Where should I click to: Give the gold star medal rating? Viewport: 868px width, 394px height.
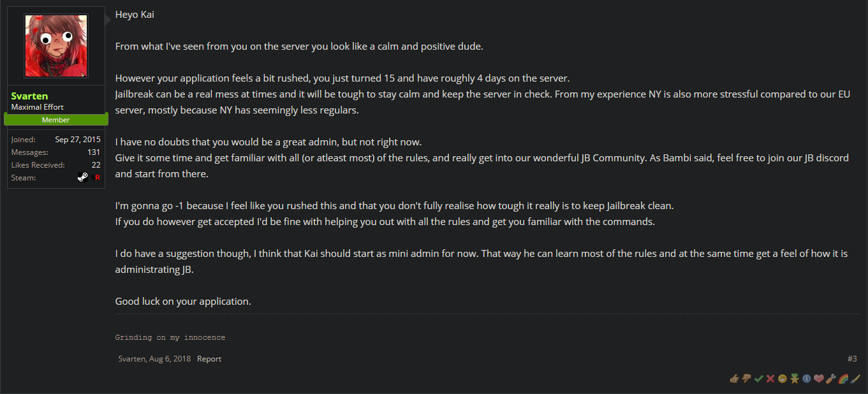(x=794, y=379)
